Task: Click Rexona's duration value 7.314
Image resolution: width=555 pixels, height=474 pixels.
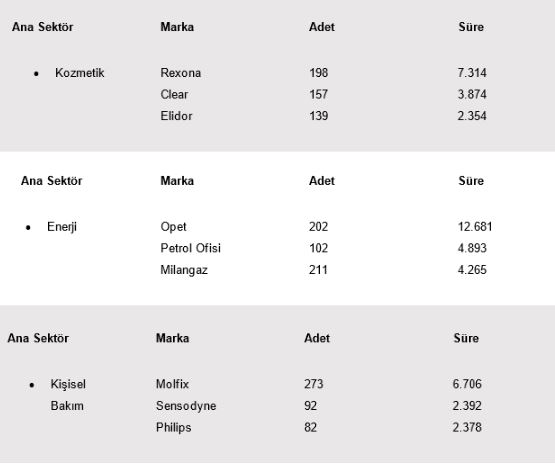Action: coord(472,73)
